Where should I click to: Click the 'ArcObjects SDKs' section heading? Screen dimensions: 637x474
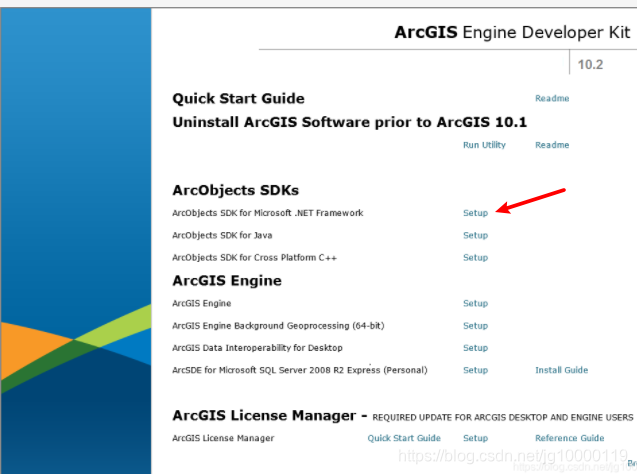point(236,190)
